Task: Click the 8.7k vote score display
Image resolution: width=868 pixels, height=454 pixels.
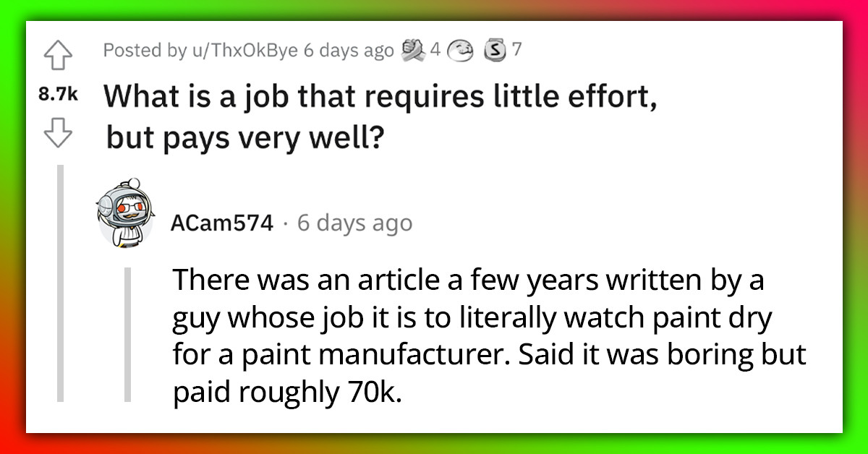Action: [58, 94]
